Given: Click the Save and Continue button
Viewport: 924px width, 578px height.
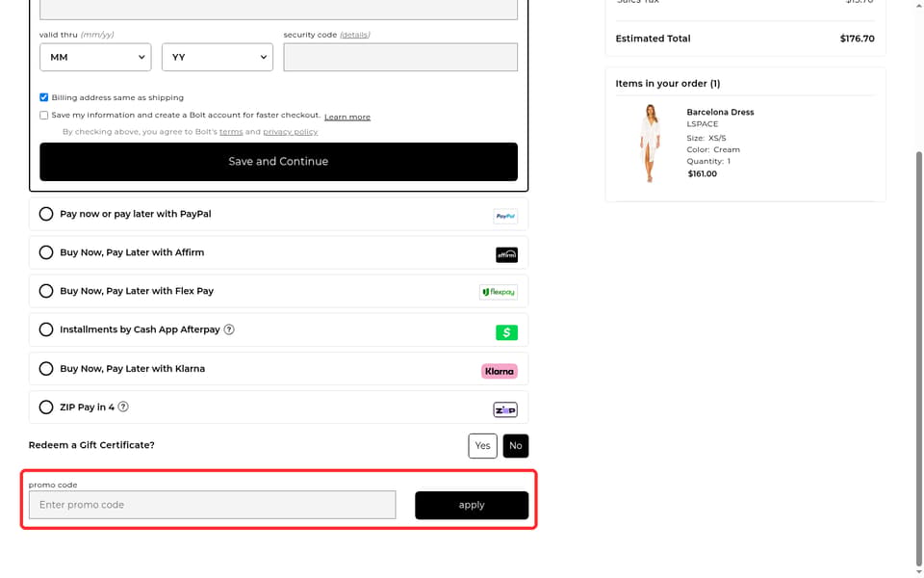Looking at the screenshot, I should click(x=279, y=162).
